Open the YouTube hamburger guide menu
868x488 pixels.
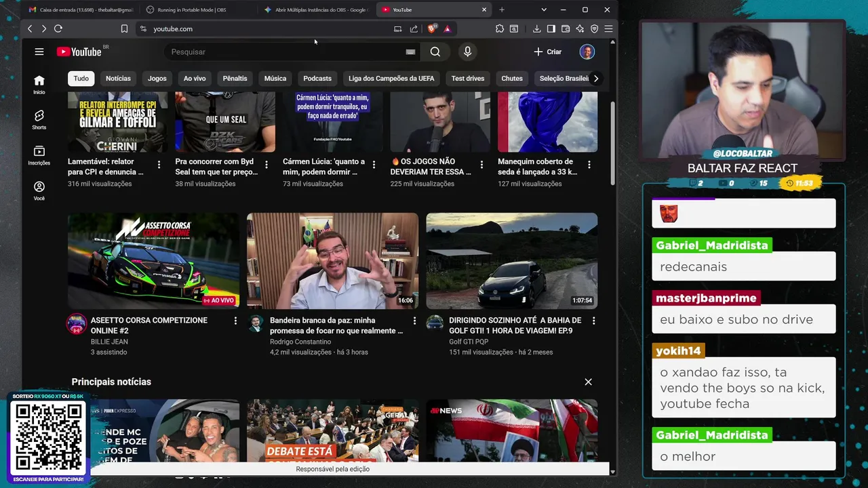point(39,52)
